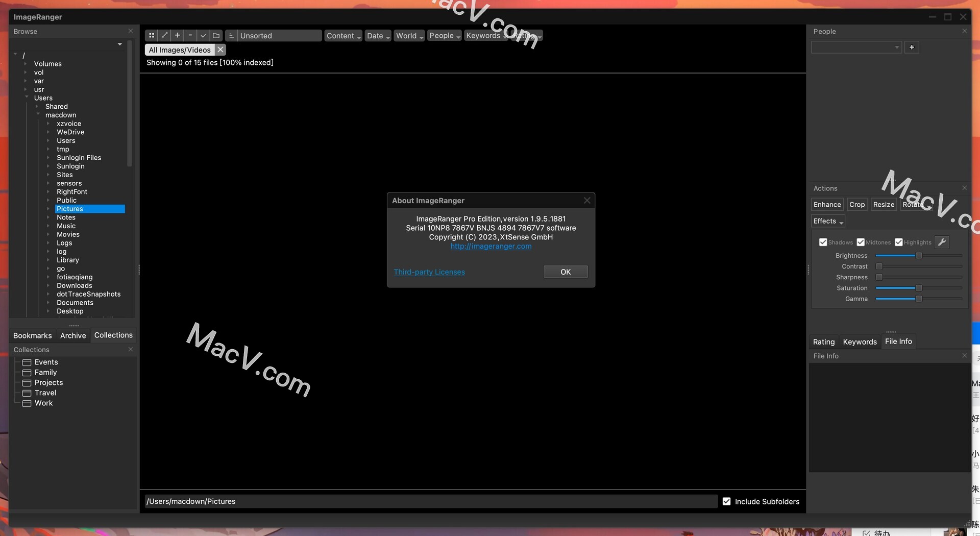Click the Browse tree vertical scrollbar
The height and width of the screenshot is (536, 980).
coord(130,105)
